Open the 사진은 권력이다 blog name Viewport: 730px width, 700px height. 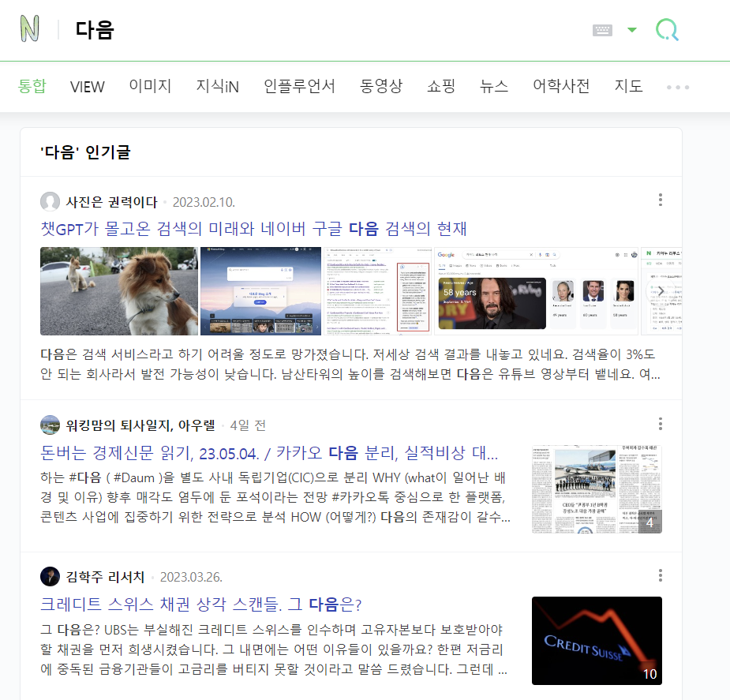[x=112, y=202]
